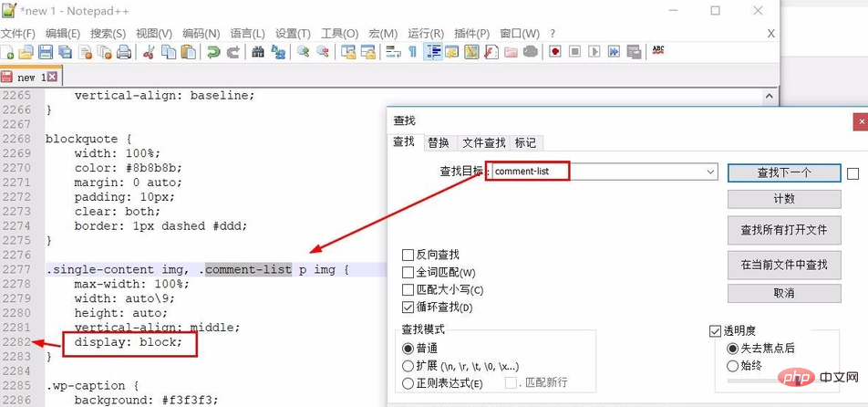Click the Start Recording macro icon

coord(554,52)
